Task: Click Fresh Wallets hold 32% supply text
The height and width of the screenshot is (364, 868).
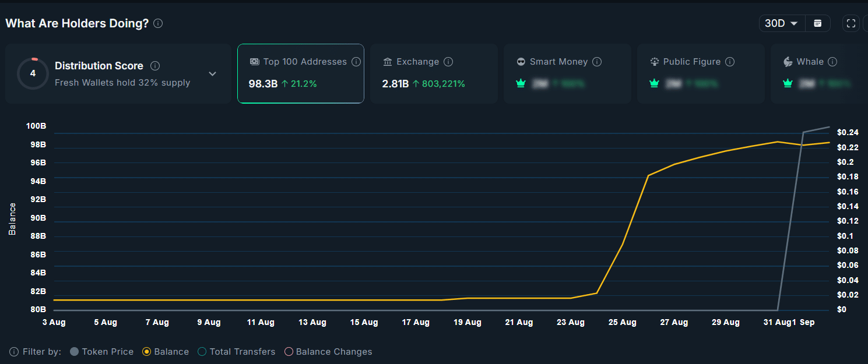Action: (x=122, y=83)
